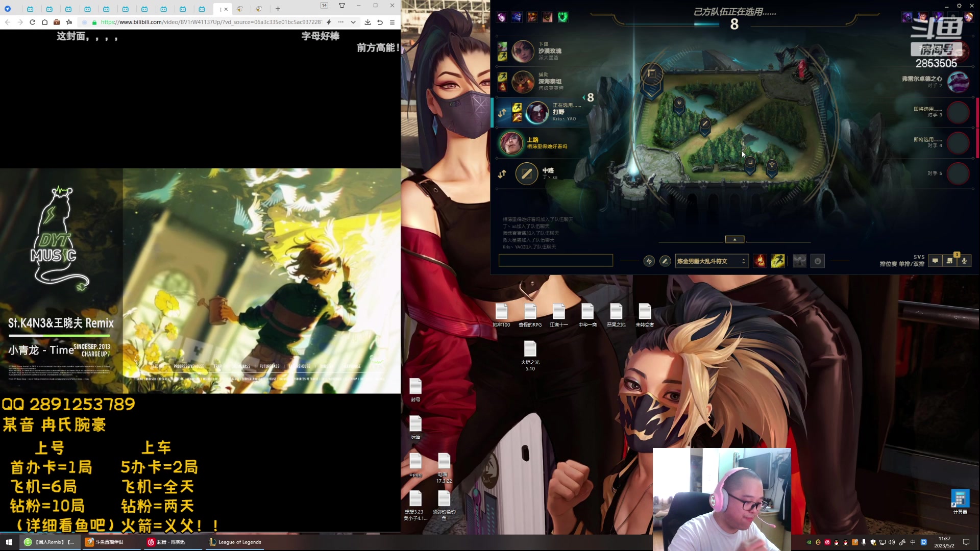Click the edit rune page pencil icon
The image size is (980, 551).
665,261
